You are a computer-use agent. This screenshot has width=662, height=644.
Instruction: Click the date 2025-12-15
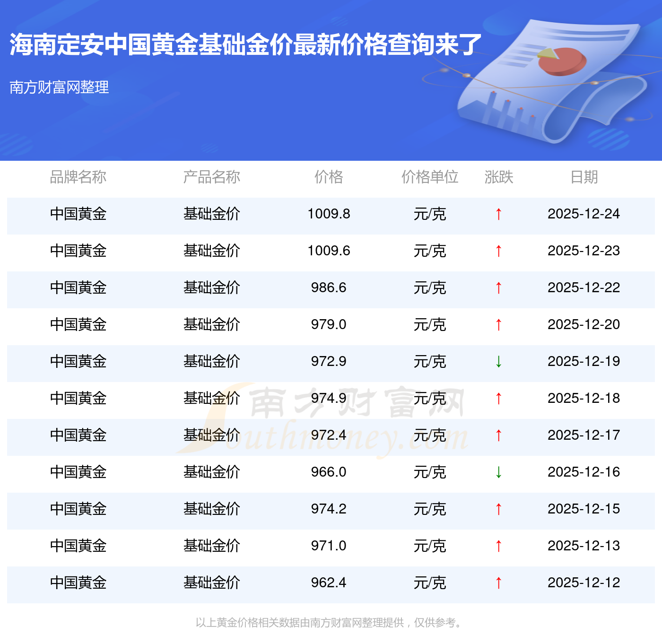pos(584,509)
